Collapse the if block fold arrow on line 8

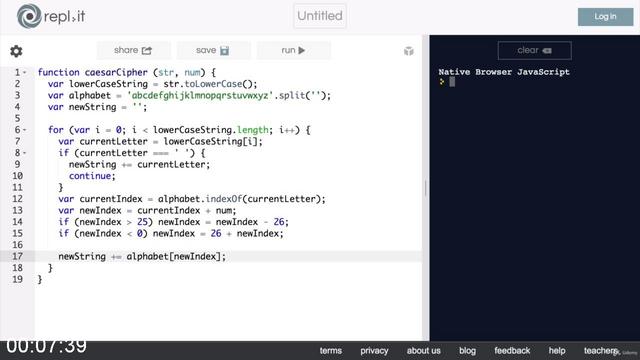pyautogui.click(x=24, y=153)
